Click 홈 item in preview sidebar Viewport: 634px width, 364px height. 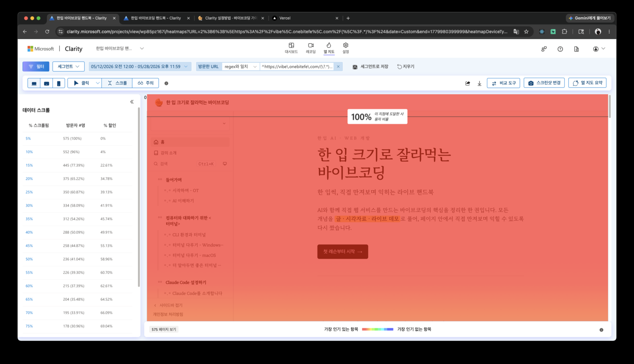[x=190, y=142]
